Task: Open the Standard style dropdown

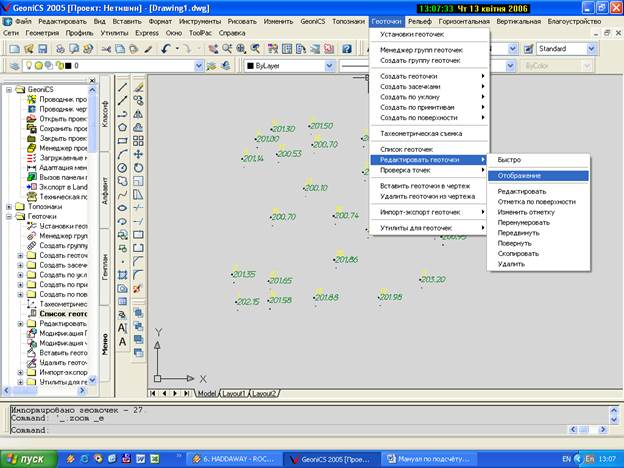Action: (592, 49)
